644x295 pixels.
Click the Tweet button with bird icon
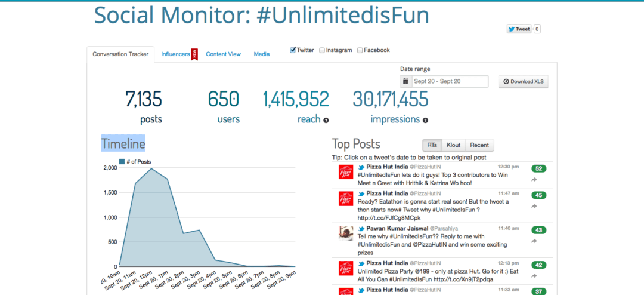point(519,29)
